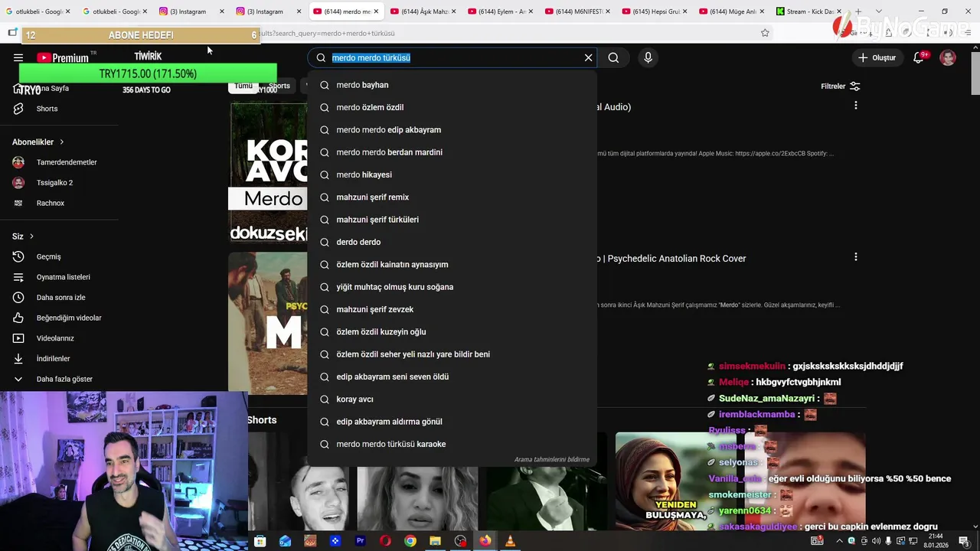Image resolution: width=980 pixels, height=551 pixels.
Task: Clear the search box with the X icon
Action: click(x=588, y=57)
